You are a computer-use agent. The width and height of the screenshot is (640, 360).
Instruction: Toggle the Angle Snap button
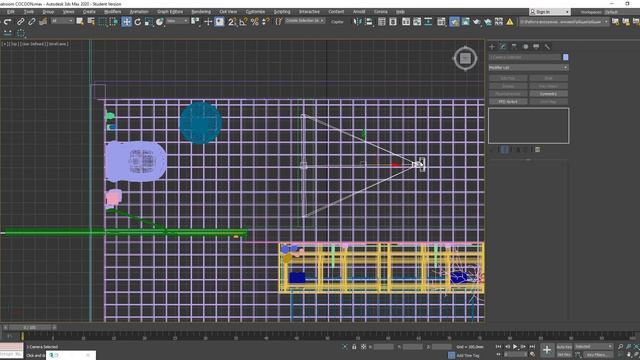tap(243, 22)
